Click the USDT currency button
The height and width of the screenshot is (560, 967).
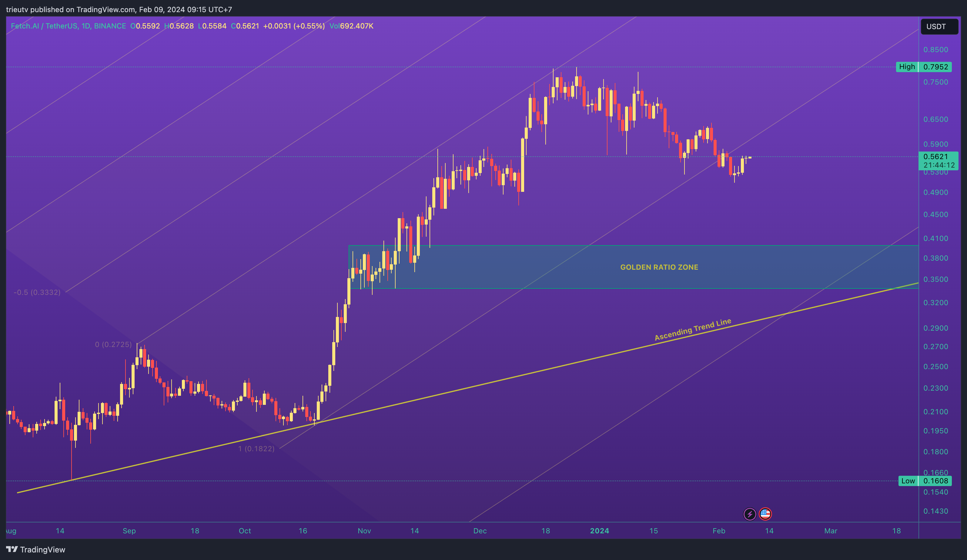[939, 26]
